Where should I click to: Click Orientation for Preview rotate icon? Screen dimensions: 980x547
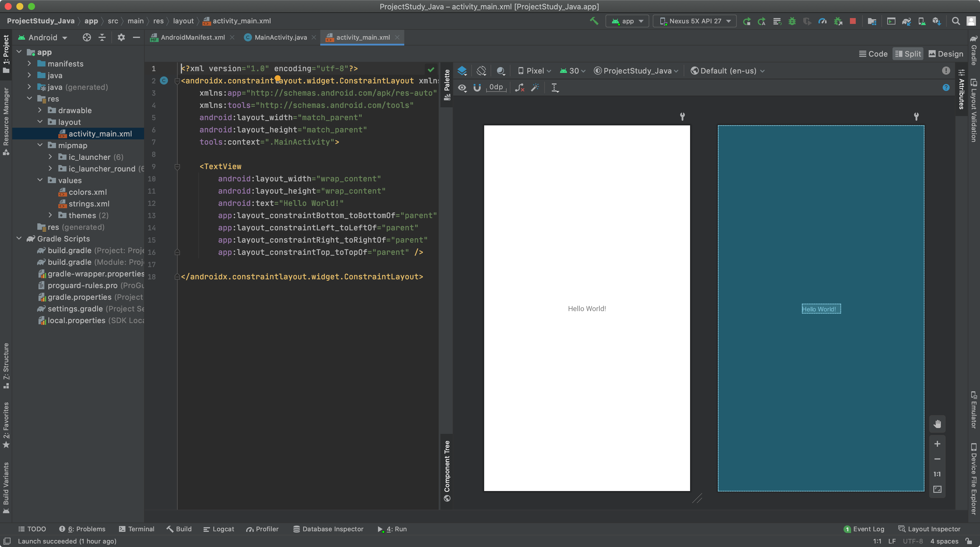[481, 71]
